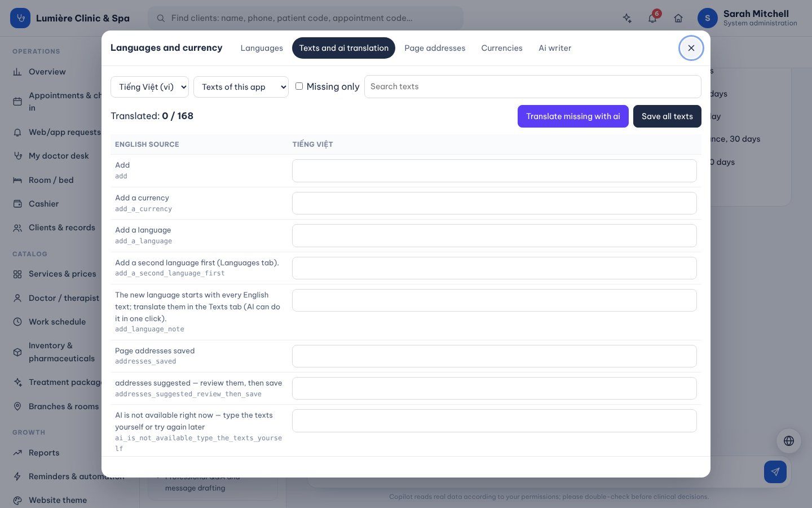Open the Currencies tab
The height and width of the screenshot is (508, 812).
coord(502,48)
